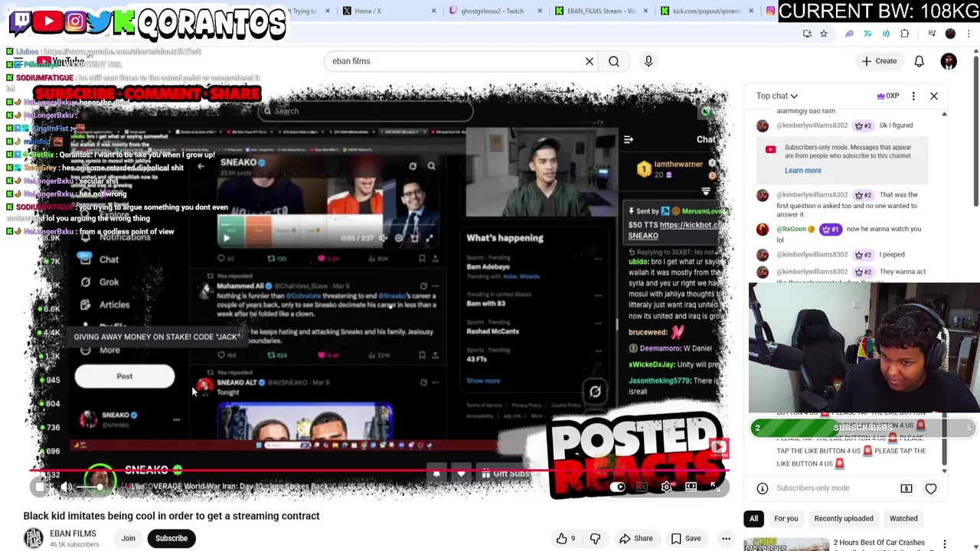Image resolution: width=980 pixels, height=551 pixels.
Task: Stop playback with the player's left button
Action: coord(40,487)
